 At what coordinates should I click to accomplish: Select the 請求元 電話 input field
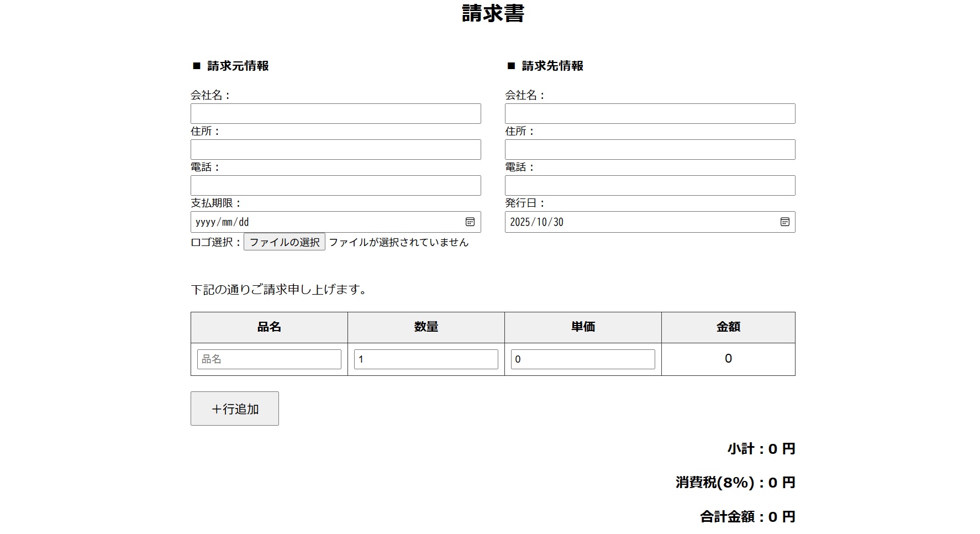tap(335, 185)
